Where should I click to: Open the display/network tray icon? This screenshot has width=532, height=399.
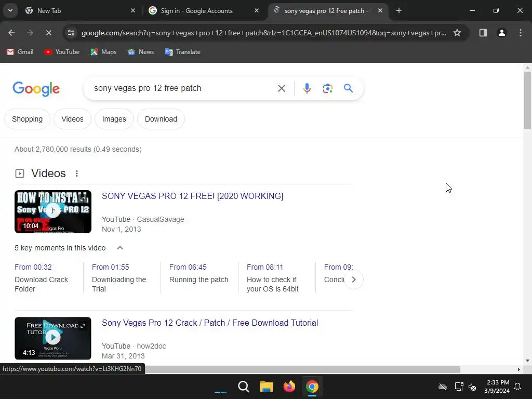point(459,387)
